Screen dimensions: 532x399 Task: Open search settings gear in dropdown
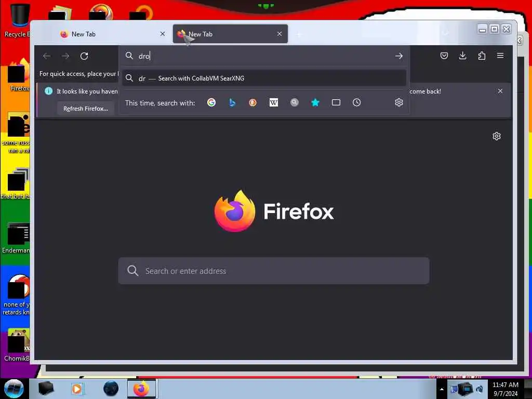click(x=398, y=102)
